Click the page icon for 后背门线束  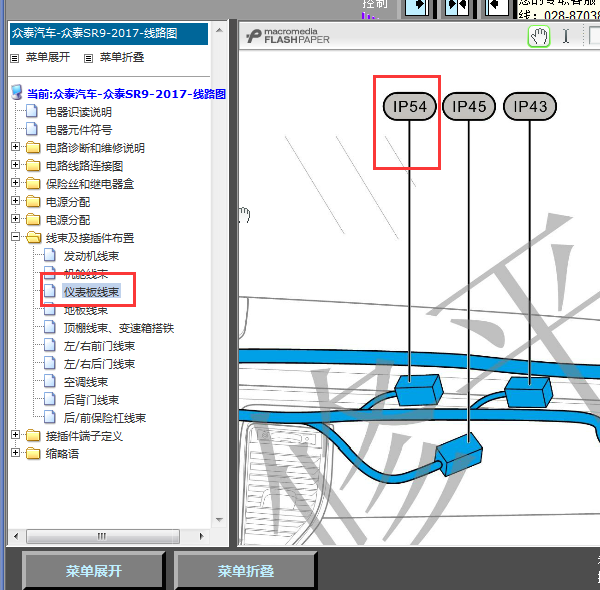click(x=50, y=399)
